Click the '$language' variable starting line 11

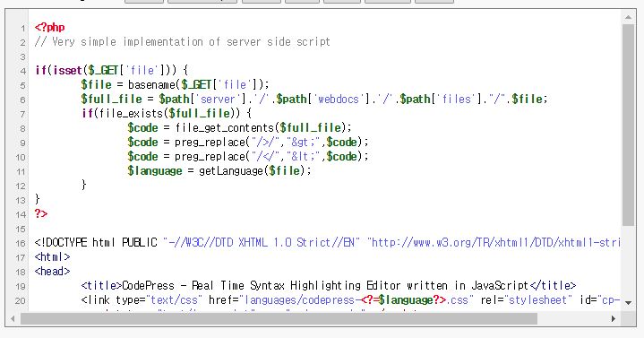tap(155, 170)
